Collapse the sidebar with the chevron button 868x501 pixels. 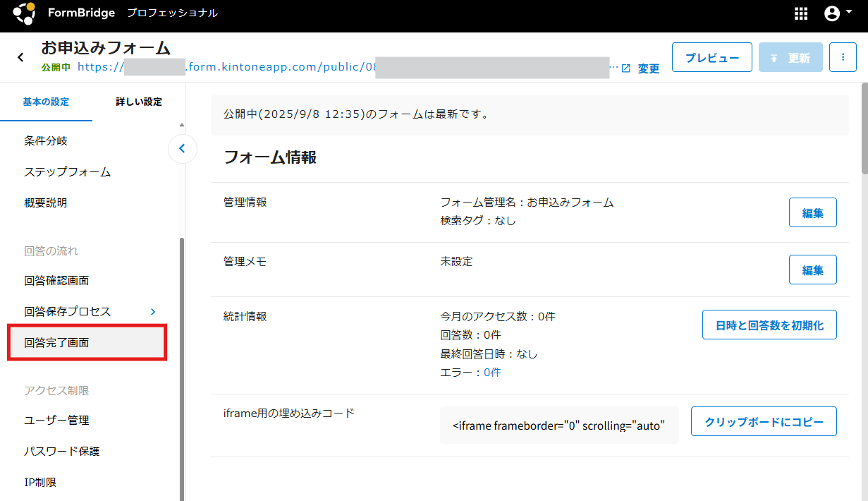[x=182, y=148]
